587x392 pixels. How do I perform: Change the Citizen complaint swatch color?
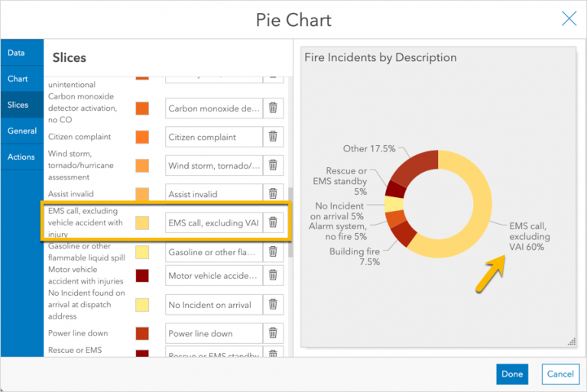pyautogui.click(x=142, y=137)
